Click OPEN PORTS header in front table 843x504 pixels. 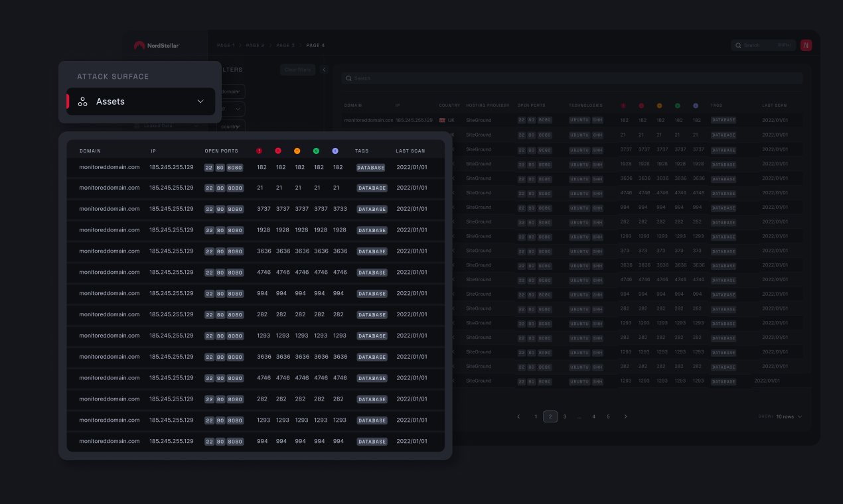click(221, 151)
